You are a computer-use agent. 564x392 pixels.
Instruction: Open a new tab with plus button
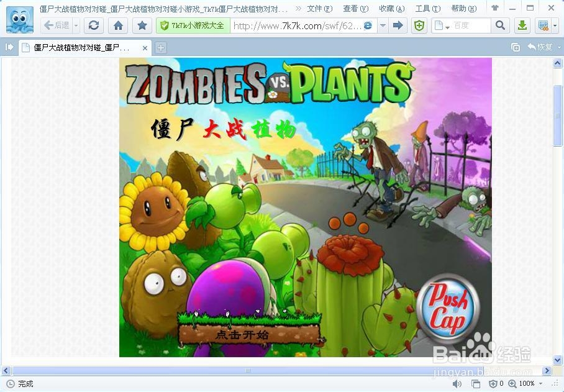[x=161, y=48]
